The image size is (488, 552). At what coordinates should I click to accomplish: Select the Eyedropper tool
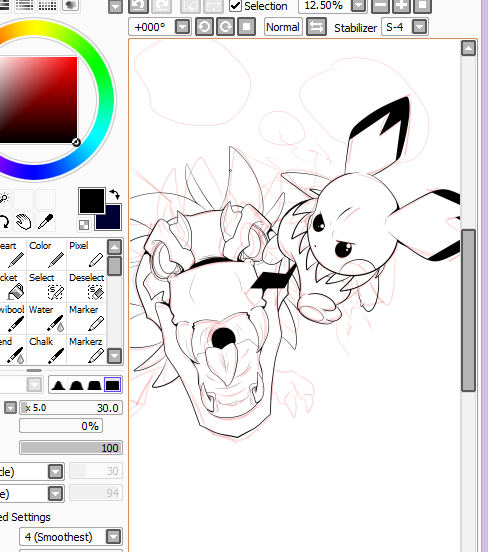pos(45,221)
